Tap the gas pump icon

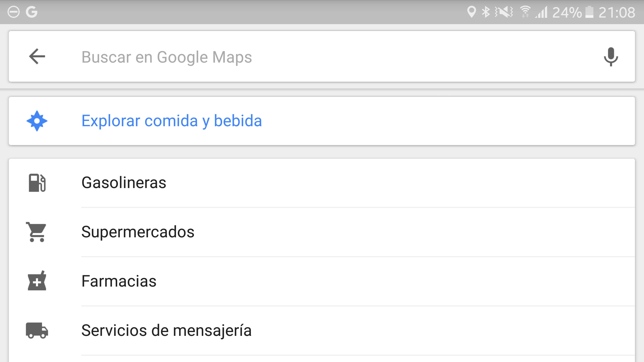[x=37, y=183]
